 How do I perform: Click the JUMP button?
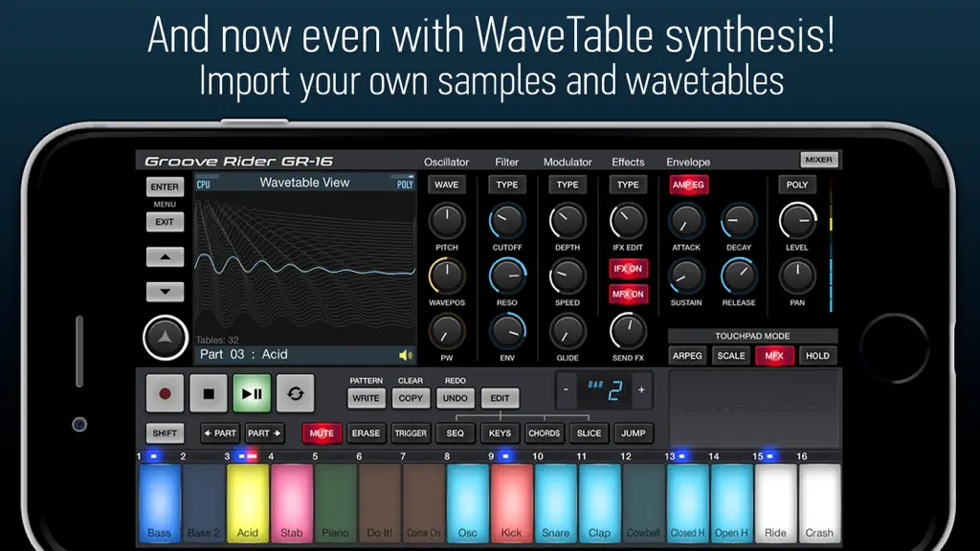[x=634, y=433]
